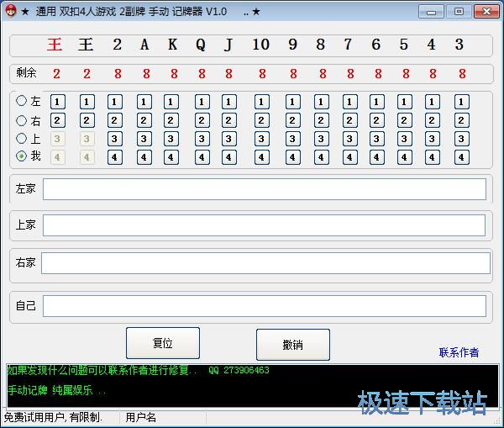
Task: Click the 3 tile under card 2 column
Action: [116, 139]
